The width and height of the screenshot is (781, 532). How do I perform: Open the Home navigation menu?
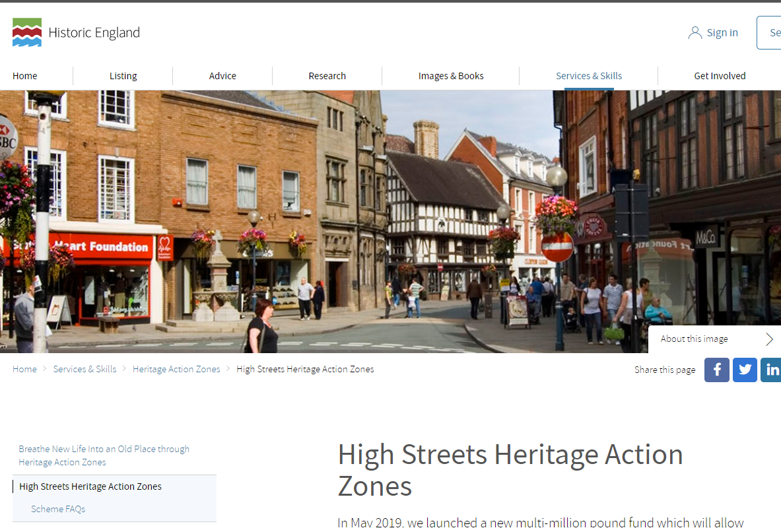(x=25, y=76)
